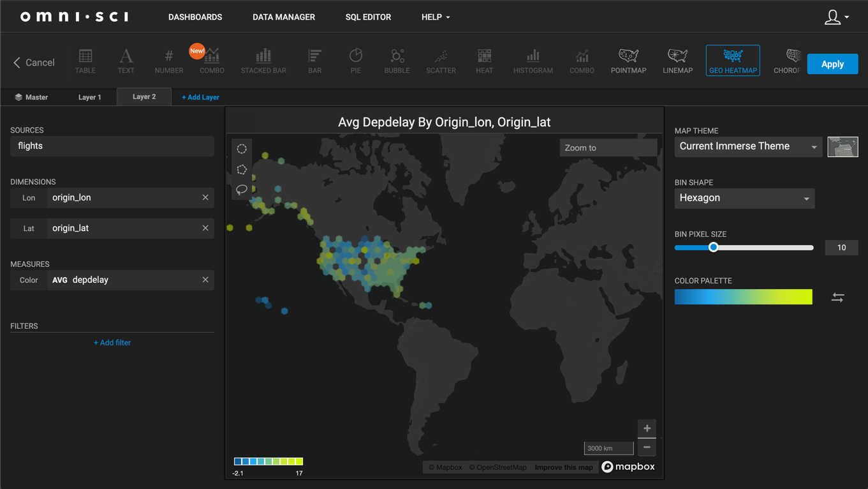The width and height of the screenshot is (868, 489).
Task: Activate the polygon selection map tool
Action: (242, 169)
